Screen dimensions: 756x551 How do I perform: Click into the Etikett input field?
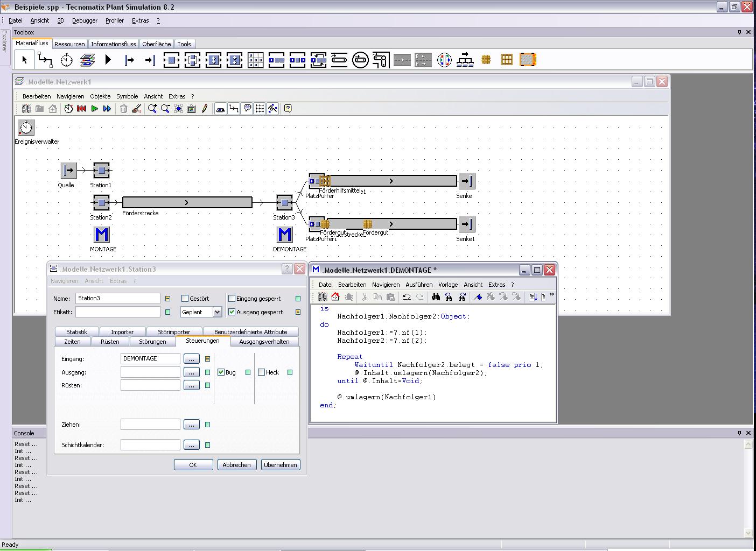pos(118,312)
